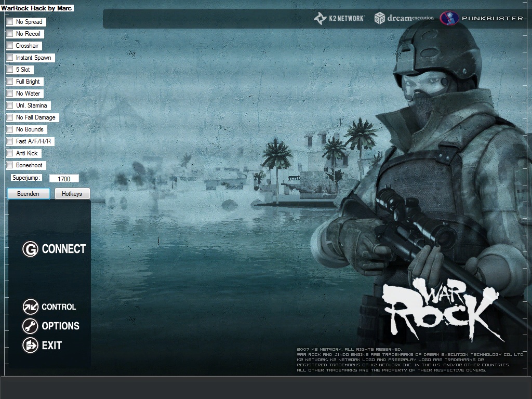This screenshot has width=532, height=399.
Task: Enable Unl. Stamina checkbox
Action: click(x=10, y=105)
